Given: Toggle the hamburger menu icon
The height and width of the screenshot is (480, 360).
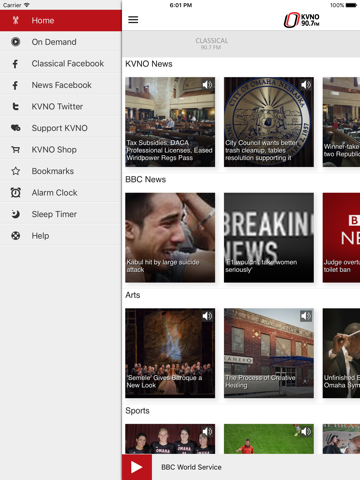Looking at the screenshot, I should (133, 20).
